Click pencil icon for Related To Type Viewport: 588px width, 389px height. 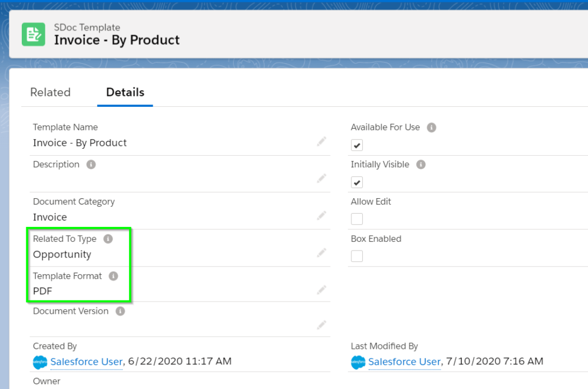click(322, 252)
